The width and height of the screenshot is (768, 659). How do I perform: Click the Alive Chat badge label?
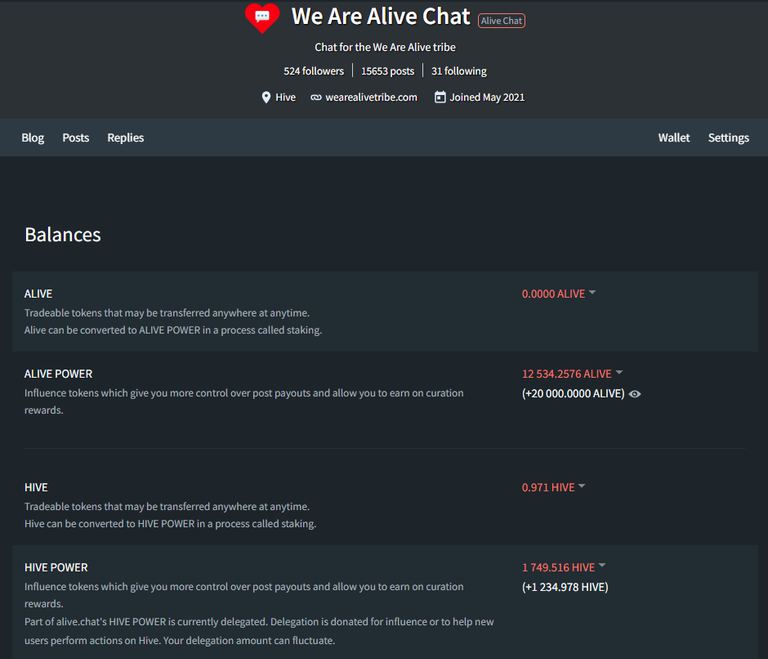tap(502, 21)
